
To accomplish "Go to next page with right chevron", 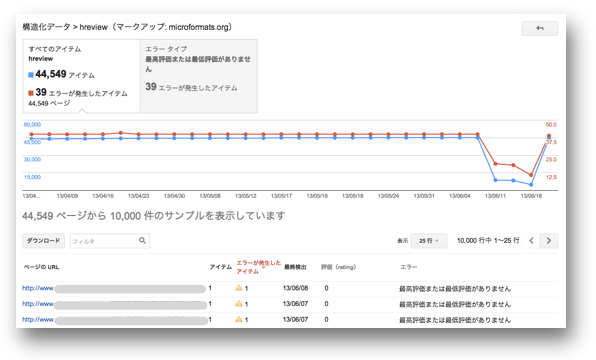I will pos(548,241).
